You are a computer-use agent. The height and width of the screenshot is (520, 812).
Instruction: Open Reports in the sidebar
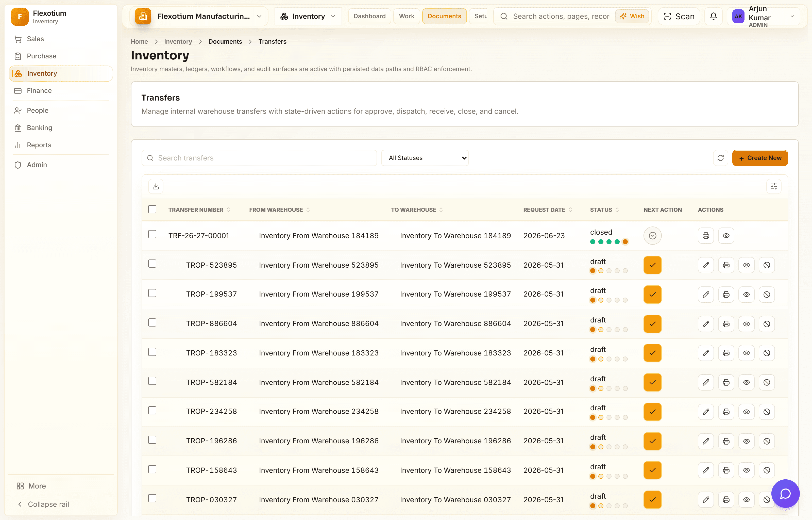(x=61, y=145)
